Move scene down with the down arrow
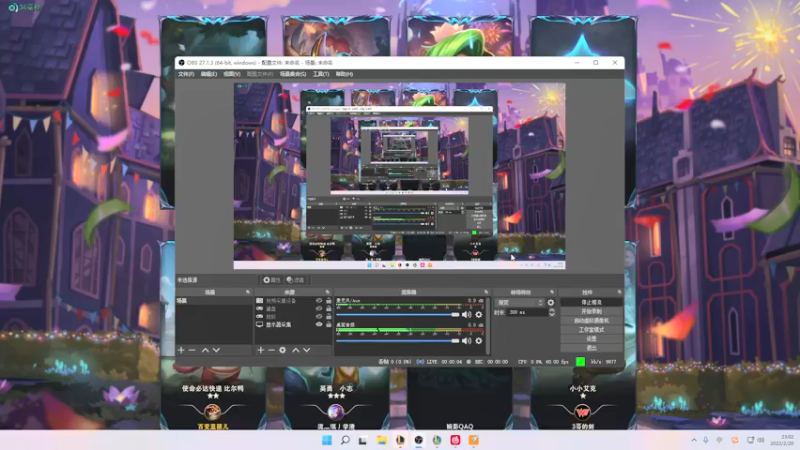800x450 pixels. (216, 350)
